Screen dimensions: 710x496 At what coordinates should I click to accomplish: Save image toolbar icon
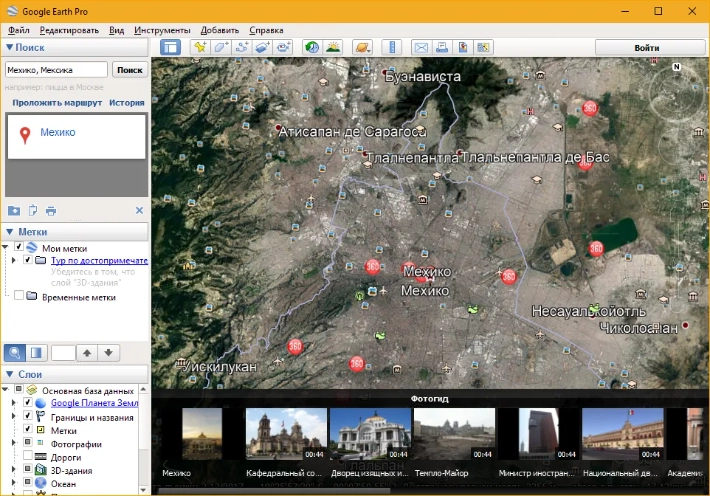coord(463,47)
